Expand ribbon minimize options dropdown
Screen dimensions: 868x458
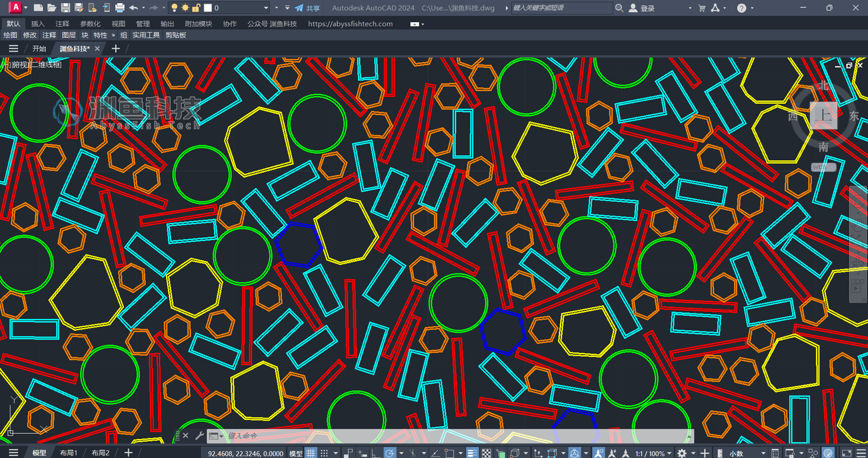point(423,24)
